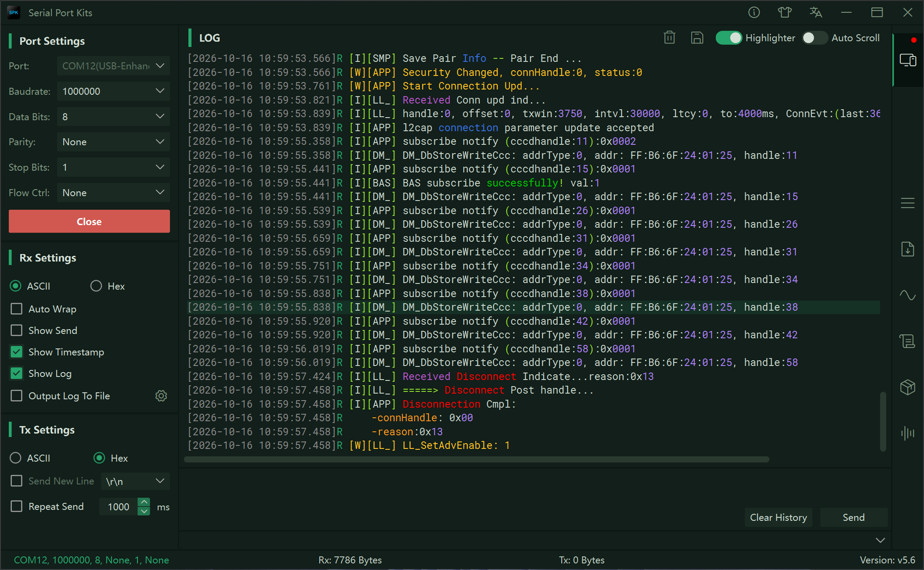Open the 3D cube icon in the right sidebar
The width and height of the screenshot is (924, 570).
[x=908, y=387]
